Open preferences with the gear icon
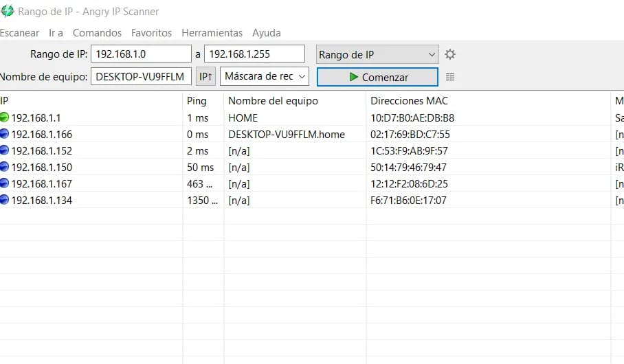Image resolution: width=624 pixels, height=364 pixels. 450,54
